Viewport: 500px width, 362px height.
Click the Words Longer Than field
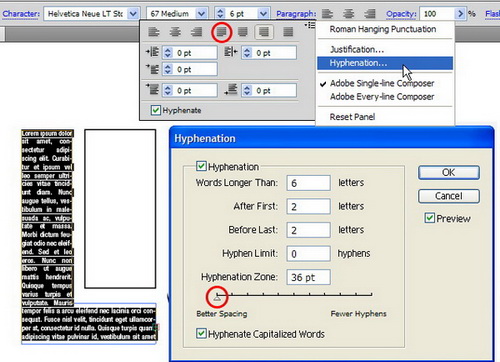(309, 183)
